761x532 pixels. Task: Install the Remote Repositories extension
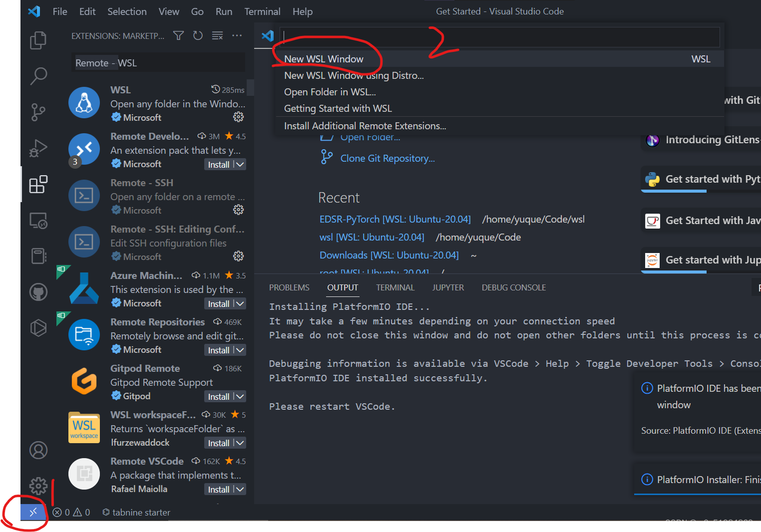(x=219, y=350)
